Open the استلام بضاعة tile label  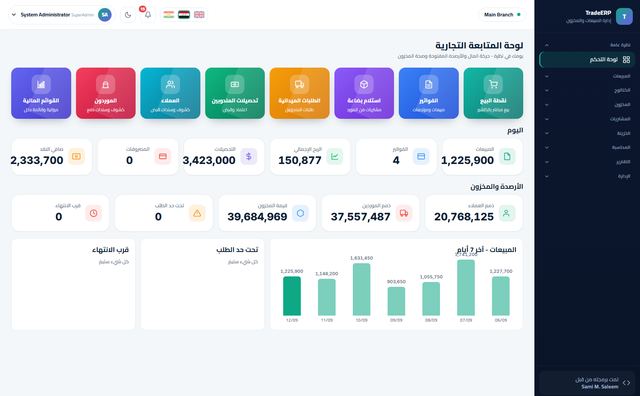click(x=364, y=100)
